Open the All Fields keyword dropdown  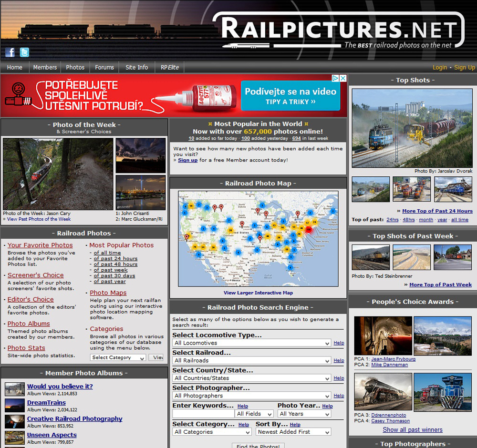coord(254,414)
